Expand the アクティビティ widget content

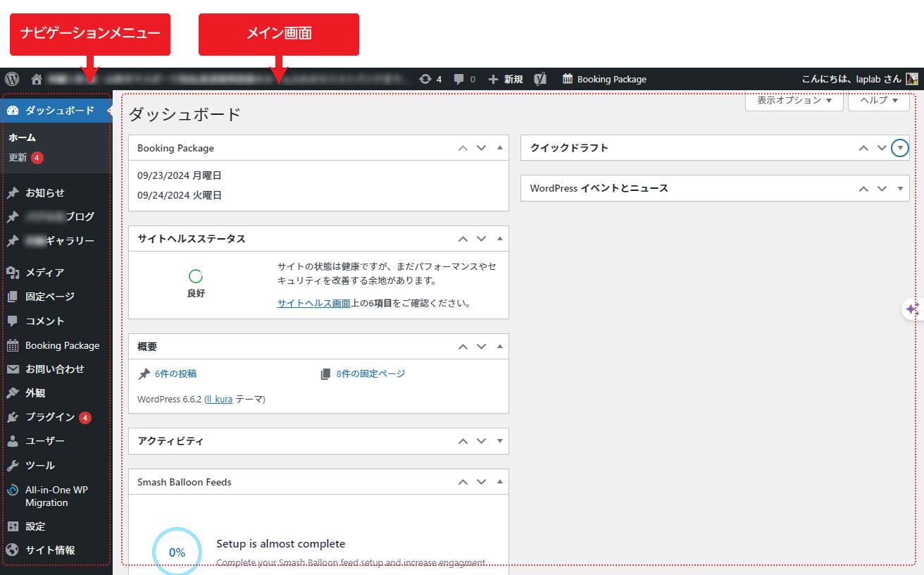(500, 440)
